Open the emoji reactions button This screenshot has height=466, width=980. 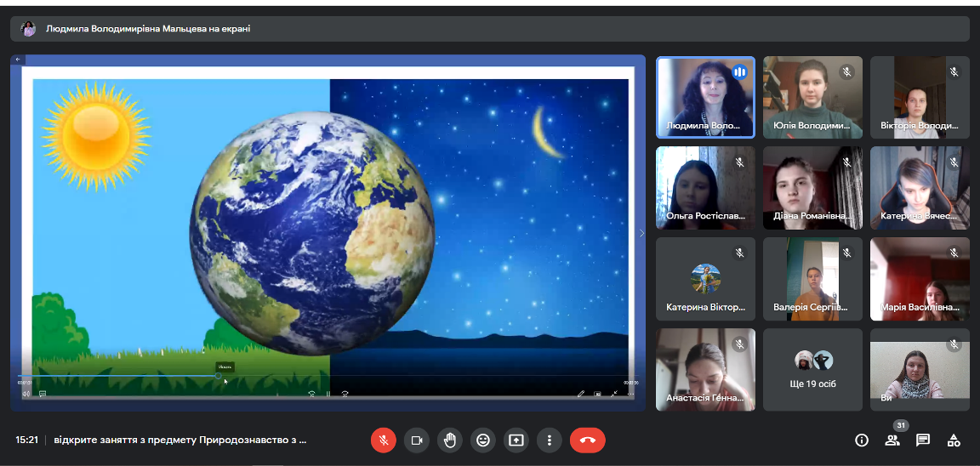[x=483, y=440]
